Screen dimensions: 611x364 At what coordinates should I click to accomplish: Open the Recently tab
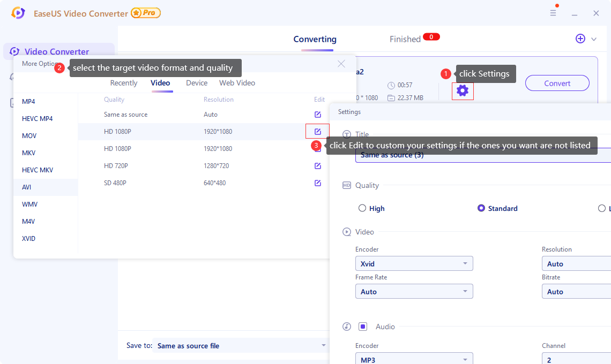123,83
